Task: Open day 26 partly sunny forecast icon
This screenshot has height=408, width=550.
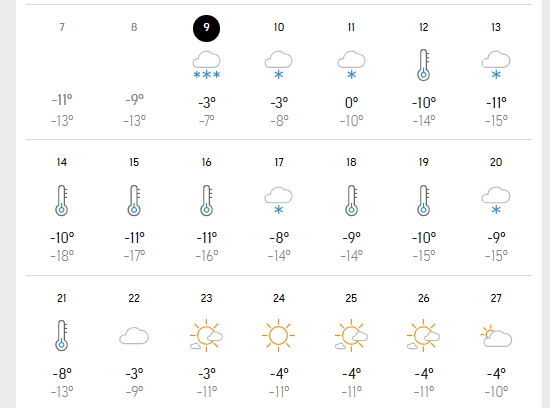Action: (423, 336)
